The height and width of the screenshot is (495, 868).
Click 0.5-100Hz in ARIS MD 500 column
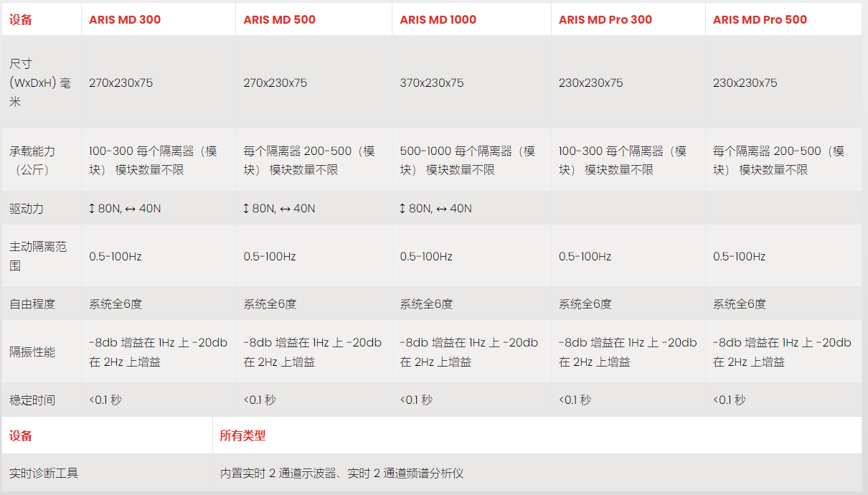point(270,256)
